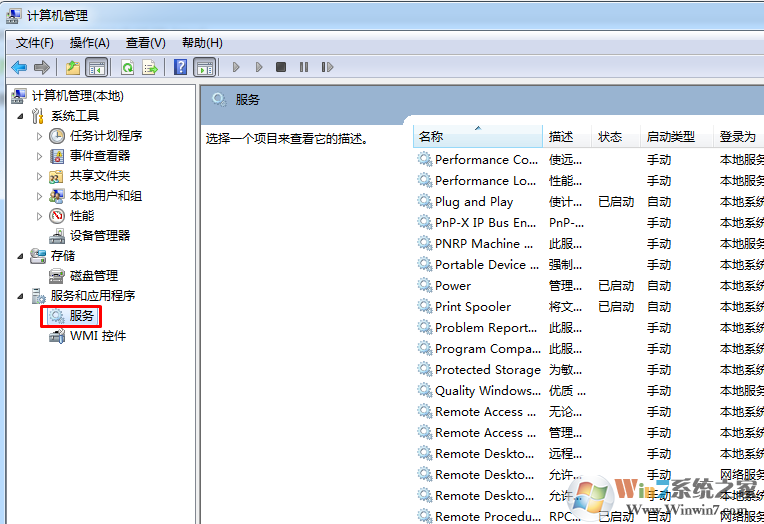764x524 pixels.
Task: Sort services by 启动类型 column header
Action: click(x=670, y=137)
